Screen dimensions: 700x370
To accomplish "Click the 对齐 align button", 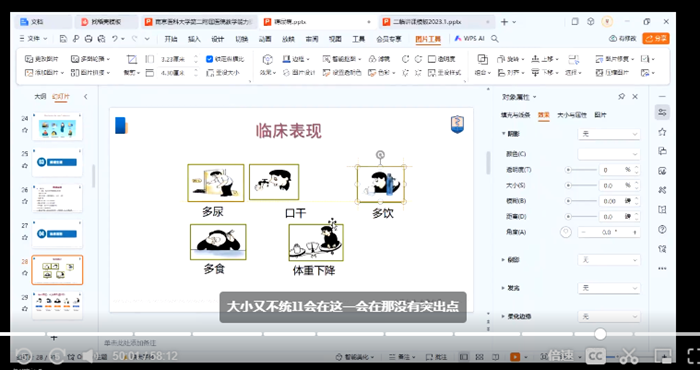I will tap(510, 73).
